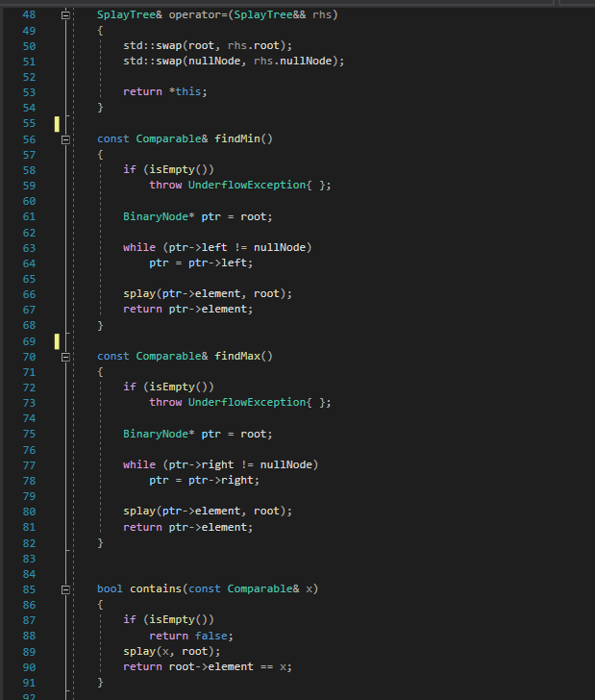This screenshot has width=595, height=700.
Task: Click yellow change marker at line 55
Action: 57,124
